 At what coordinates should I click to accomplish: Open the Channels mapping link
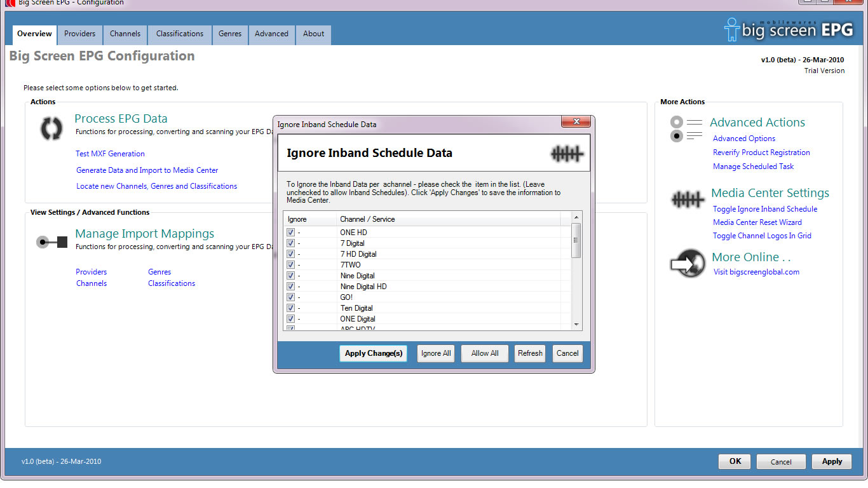pyautogui.click(x=92, y=283)
